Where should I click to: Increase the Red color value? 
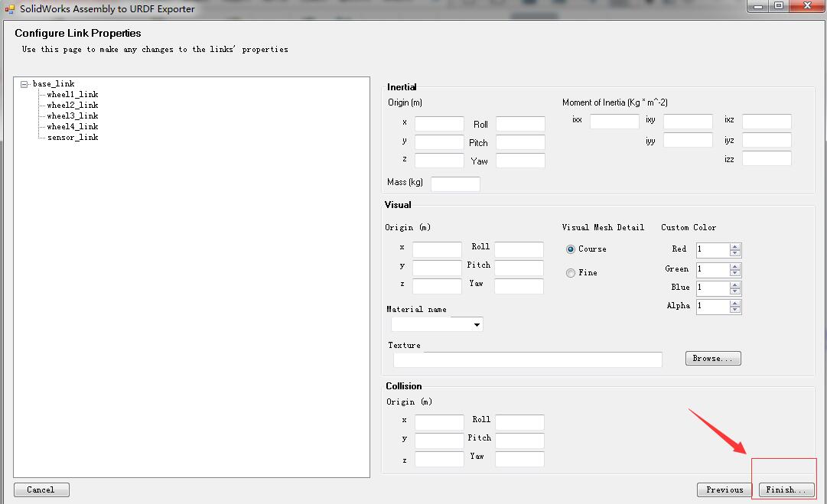coord(735,247)
